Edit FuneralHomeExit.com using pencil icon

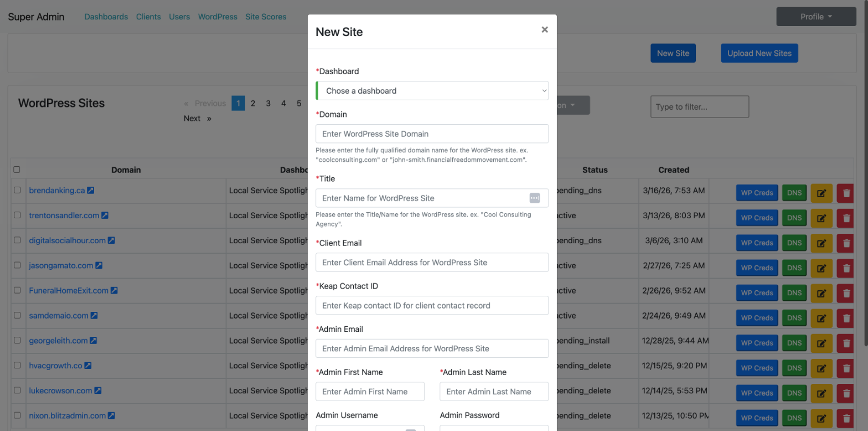pyautogui.click(x=821, y=293)
